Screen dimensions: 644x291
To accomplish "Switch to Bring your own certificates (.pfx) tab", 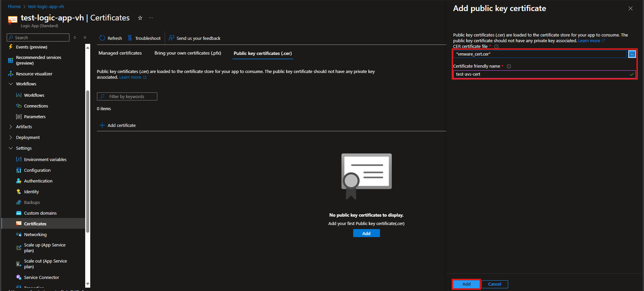I will click(x=187, y=53).
